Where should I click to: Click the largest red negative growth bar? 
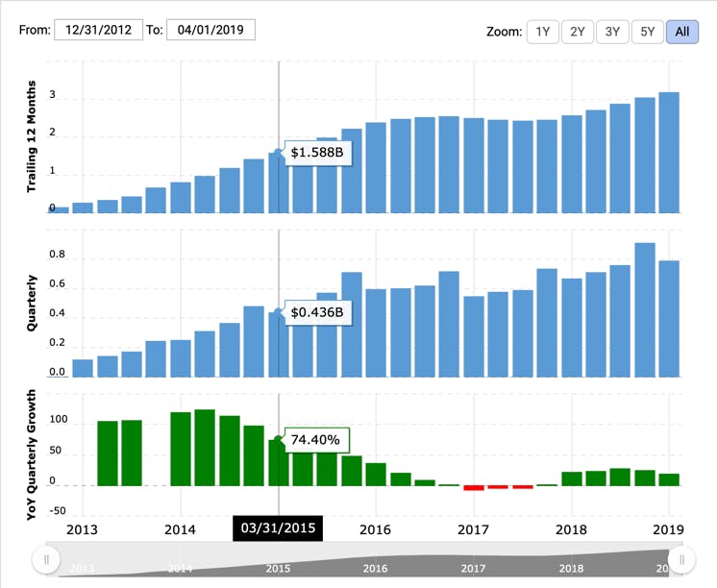pyautogui.click(x=474, y=488)
